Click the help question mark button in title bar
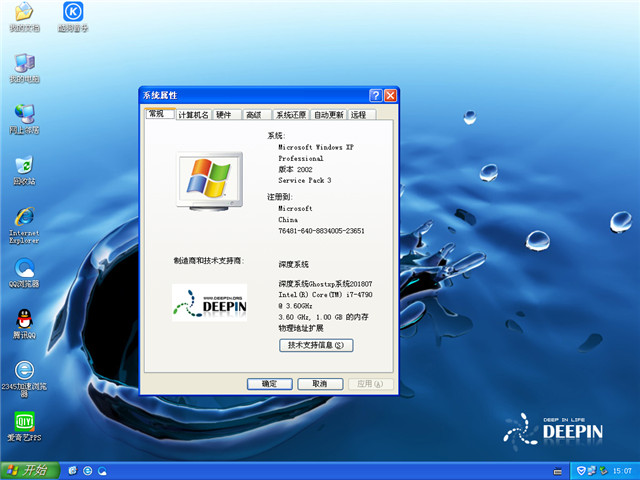 point(376,96)
